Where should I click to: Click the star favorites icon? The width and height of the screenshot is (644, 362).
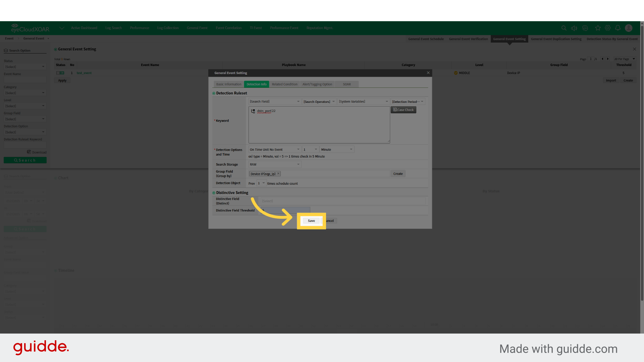coord(598,28)
